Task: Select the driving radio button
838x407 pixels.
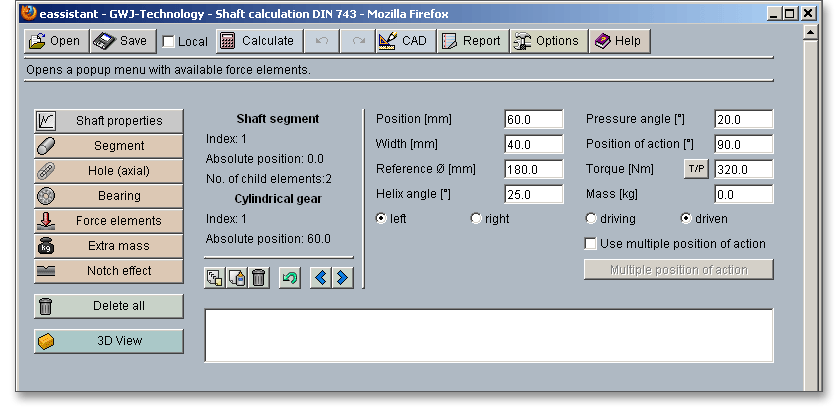Action: pos(591,219)
